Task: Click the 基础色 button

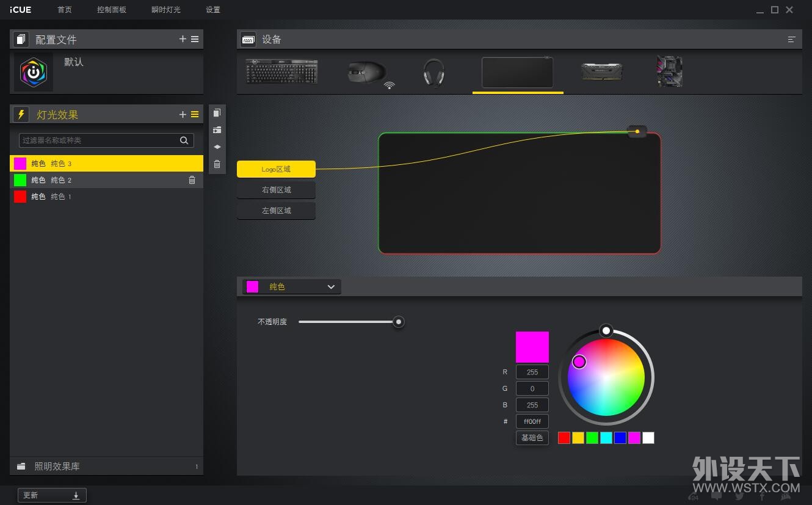Action: [532, 438]
